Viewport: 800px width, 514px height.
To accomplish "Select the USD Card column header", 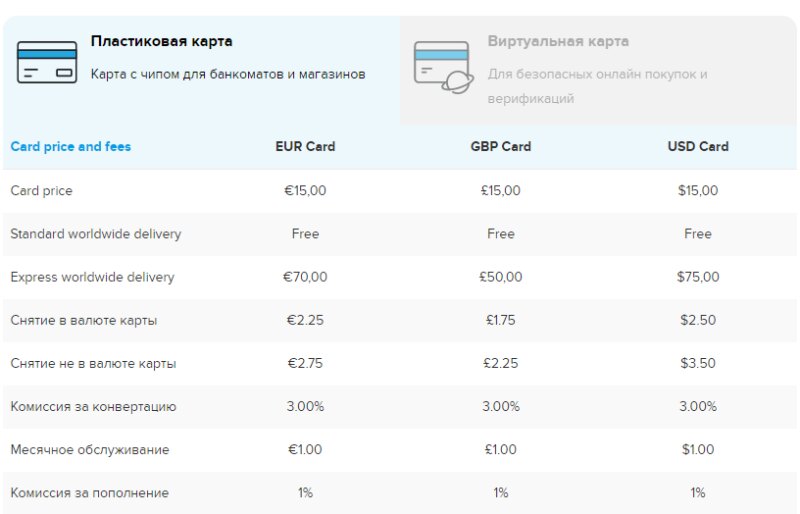I will tap(697, 147).
